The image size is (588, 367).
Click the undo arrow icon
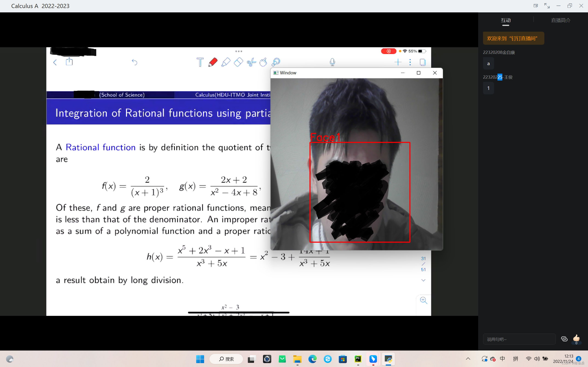coord(134,62)
